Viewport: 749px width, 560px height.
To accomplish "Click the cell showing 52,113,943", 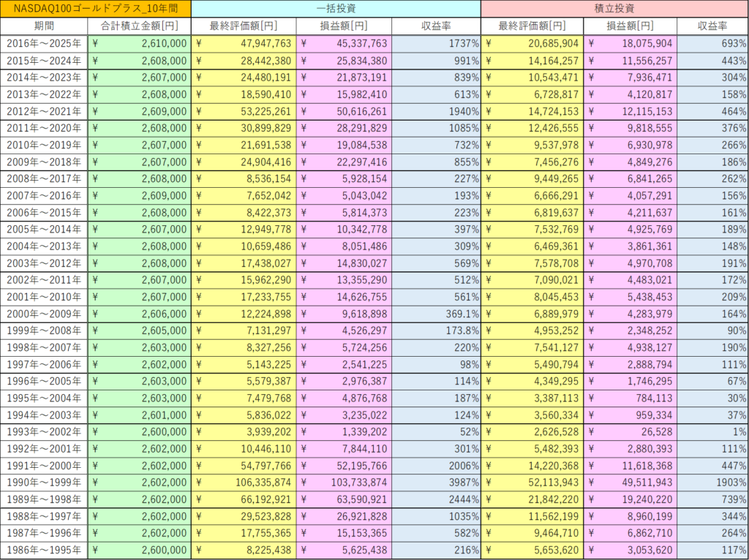I will point(532,483).
